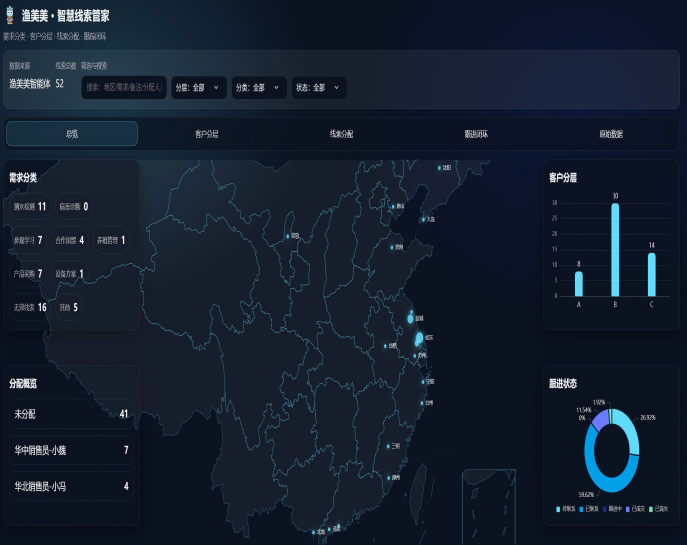Image resolution: width=687 pixels, height=545 pixels.
Task: Expand the 状态 filter dropdown
Action: coord(318,88)
